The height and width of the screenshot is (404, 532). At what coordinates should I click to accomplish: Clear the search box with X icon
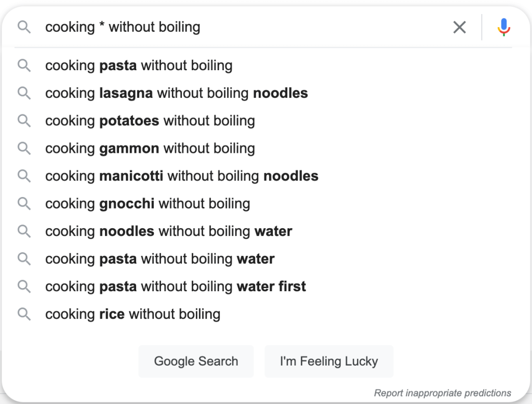coord(459,27)
